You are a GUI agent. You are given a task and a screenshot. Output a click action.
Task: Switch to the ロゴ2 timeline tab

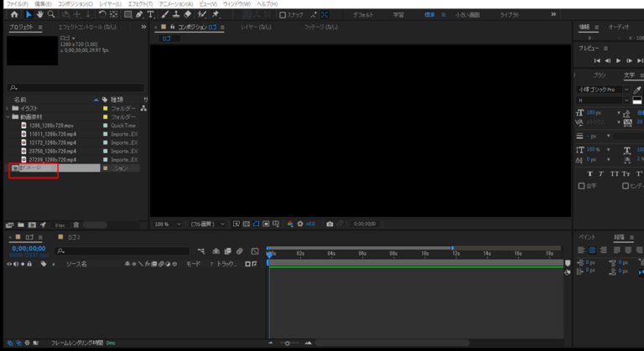(x=74, y=237)
